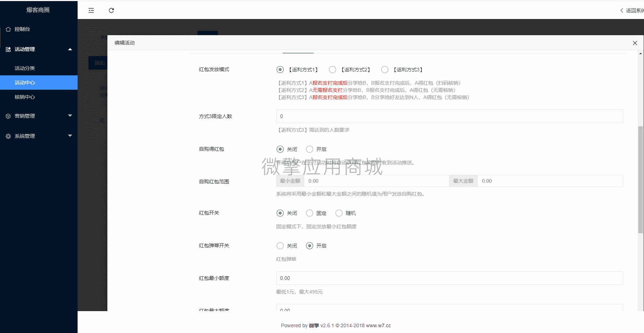
Task: Click the 微擎 link in the footer
Action: pyautogui.click(x=314, y=325)
